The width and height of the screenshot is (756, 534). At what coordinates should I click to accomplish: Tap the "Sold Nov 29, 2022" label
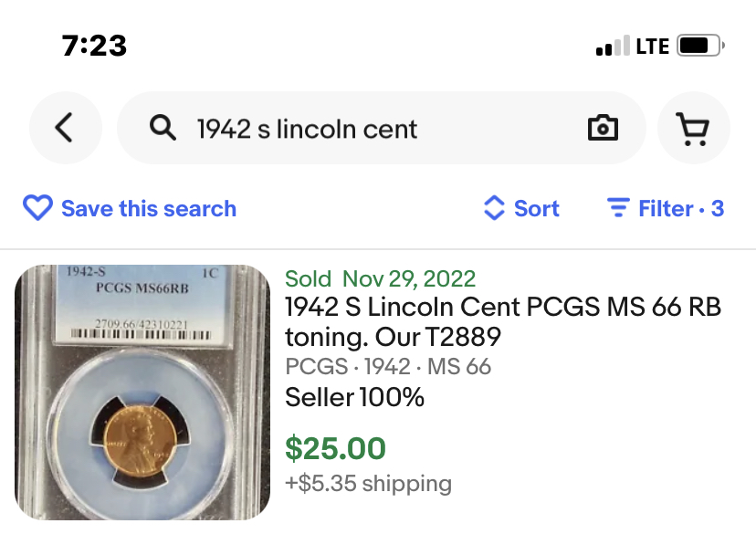380,278
